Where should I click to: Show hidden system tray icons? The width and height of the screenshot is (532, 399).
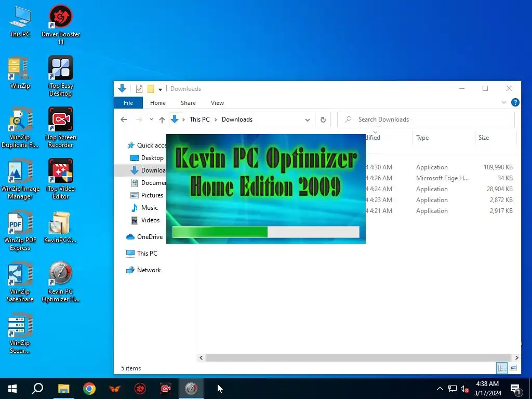(x=440, y=389)
